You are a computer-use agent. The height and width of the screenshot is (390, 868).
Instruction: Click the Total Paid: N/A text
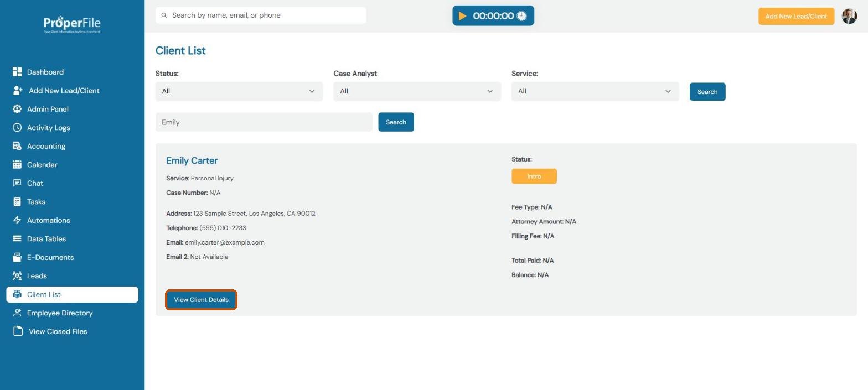tap(533, 260)
